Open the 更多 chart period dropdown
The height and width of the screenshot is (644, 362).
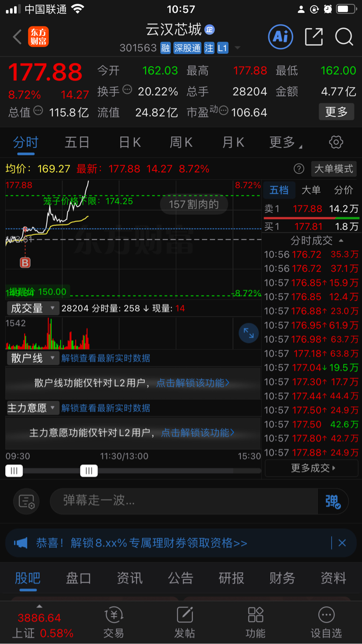pyautogui.click(x=286, y=142)
